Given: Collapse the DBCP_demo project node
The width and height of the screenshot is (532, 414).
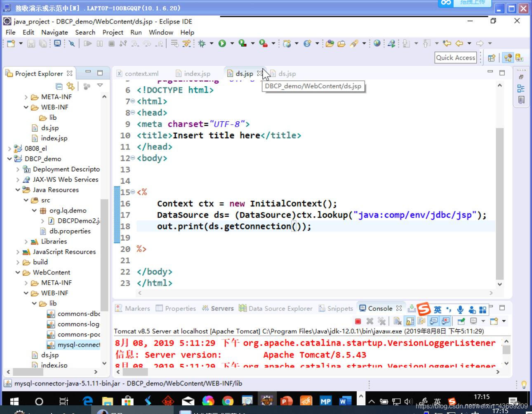Looking at the screenshot, I should click(9, 159).
